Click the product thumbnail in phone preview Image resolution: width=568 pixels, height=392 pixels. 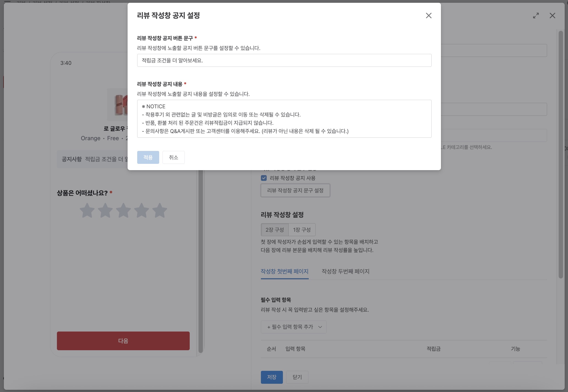117,105
